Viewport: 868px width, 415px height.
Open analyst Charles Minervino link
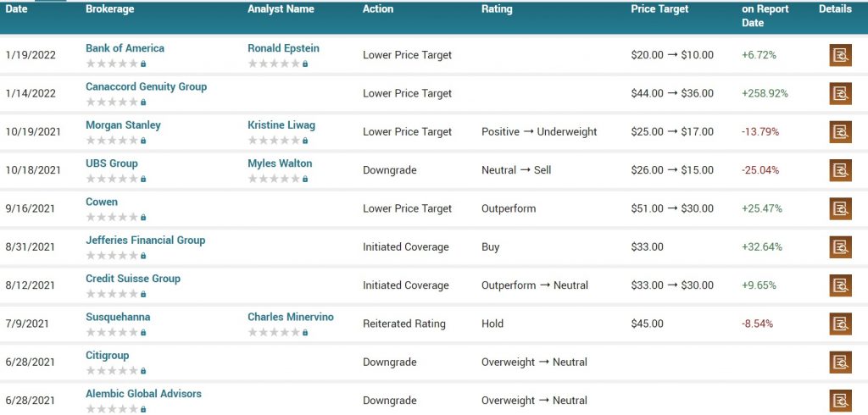tap(291, 317)
